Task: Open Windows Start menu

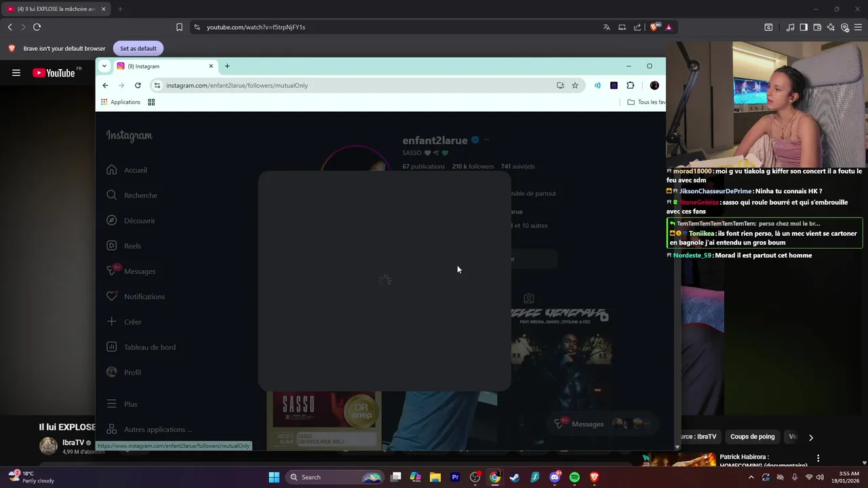Action: pos(274,477)
